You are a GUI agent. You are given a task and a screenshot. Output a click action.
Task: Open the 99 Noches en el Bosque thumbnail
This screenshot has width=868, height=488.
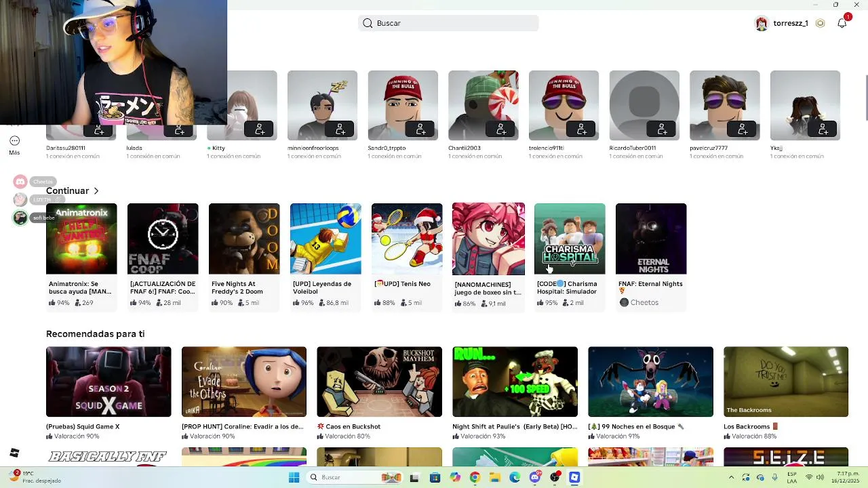(x=651, y=382)
